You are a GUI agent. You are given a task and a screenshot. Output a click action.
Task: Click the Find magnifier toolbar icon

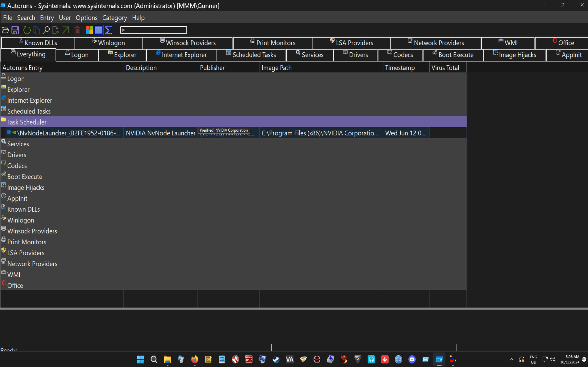click(x=46, y=30)
